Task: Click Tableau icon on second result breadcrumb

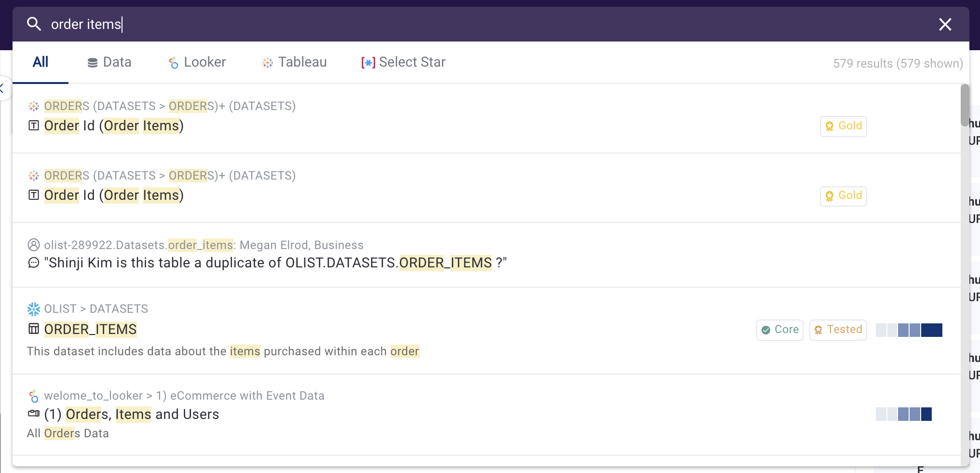Action: point(34,176)
